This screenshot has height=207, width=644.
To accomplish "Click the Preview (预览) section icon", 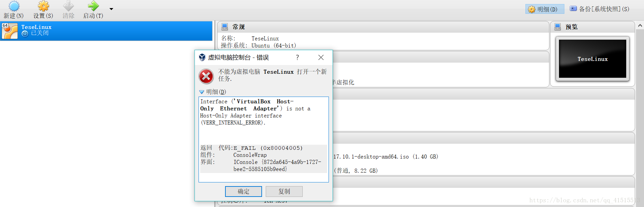I will [x=558, y=27].
